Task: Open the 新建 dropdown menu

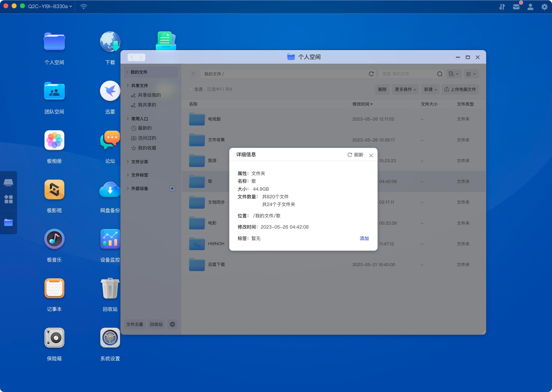Action: [430, 89]
